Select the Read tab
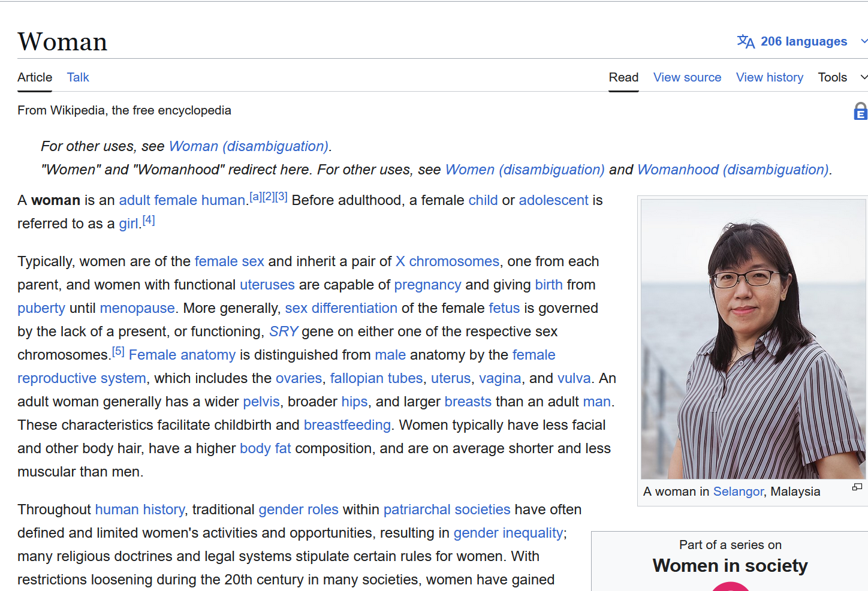The image size is (868, 591). [623, 77]
